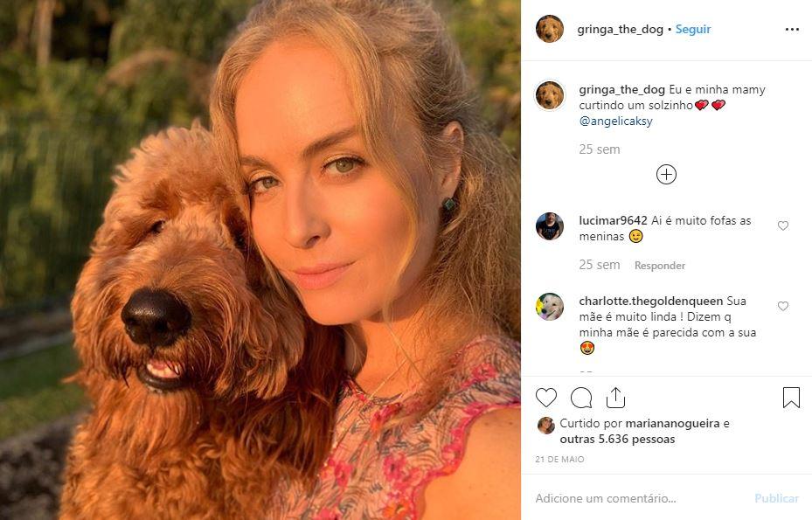Open the @angelicaksy mention link
Viewport: 812px width, 520px height.
615,121
